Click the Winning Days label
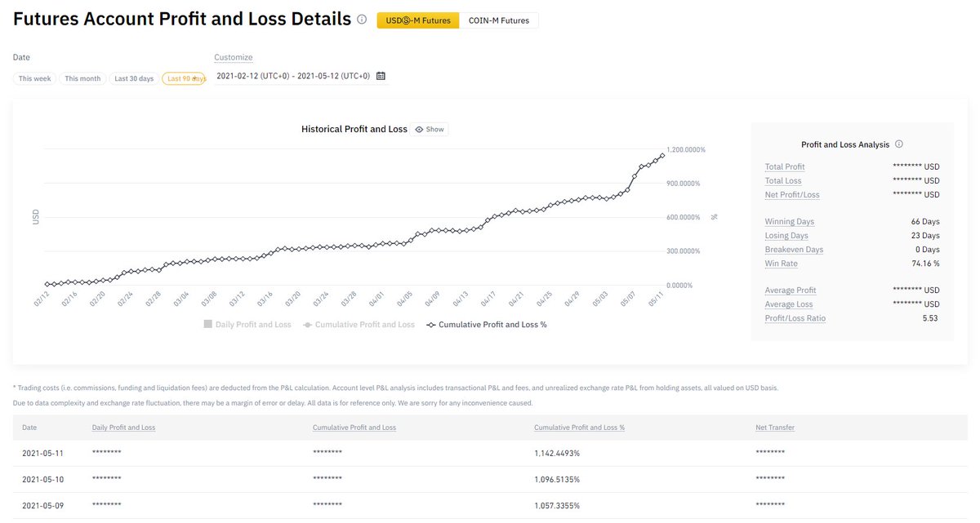The image size is (980, 523). [790, 221]
